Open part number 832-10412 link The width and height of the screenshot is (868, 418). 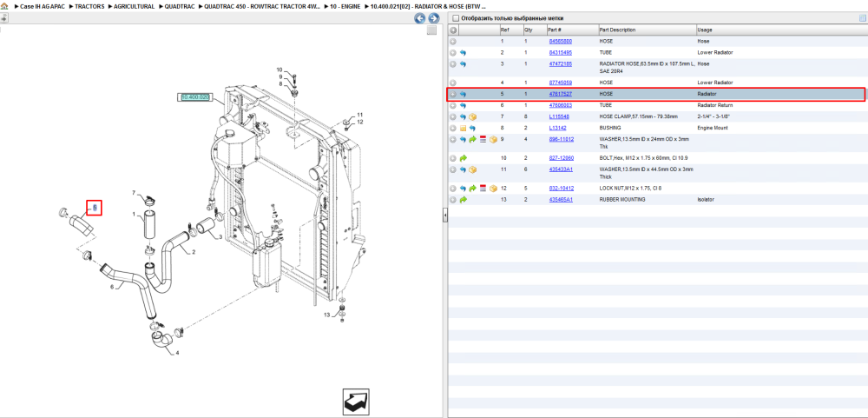coord(562,189)
